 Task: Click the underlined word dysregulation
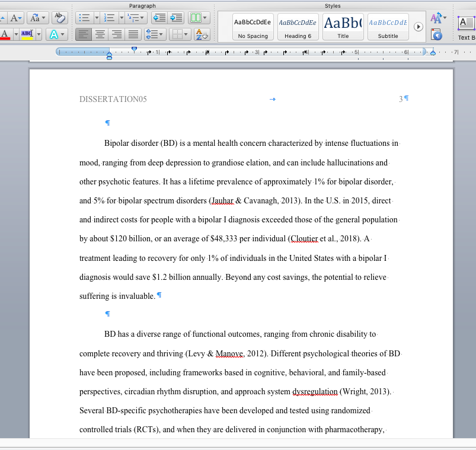coord(315,392)
